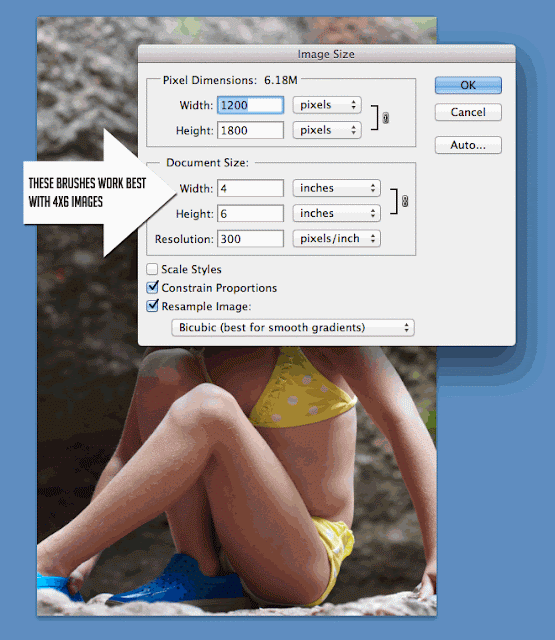The height and width of the screenshot is (640, 555).
Task: Select the document Width field showing 4
Action: tap(250, 189)
